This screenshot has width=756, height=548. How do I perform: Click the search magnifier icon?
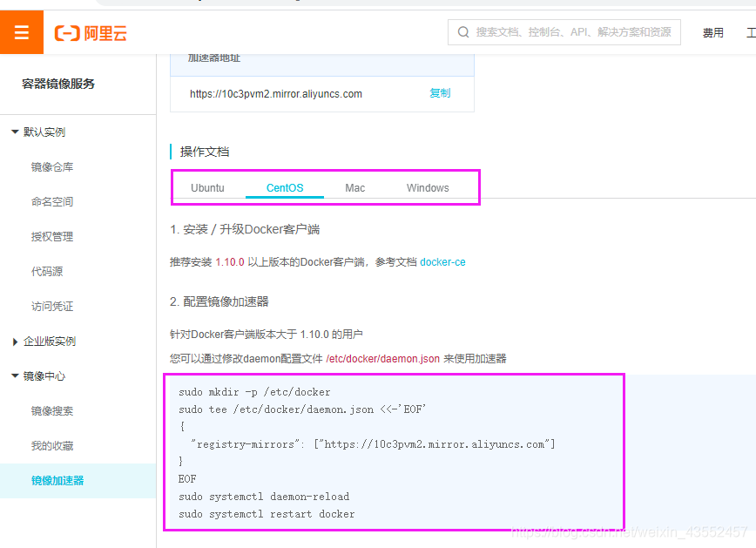[x=462, y=32]
